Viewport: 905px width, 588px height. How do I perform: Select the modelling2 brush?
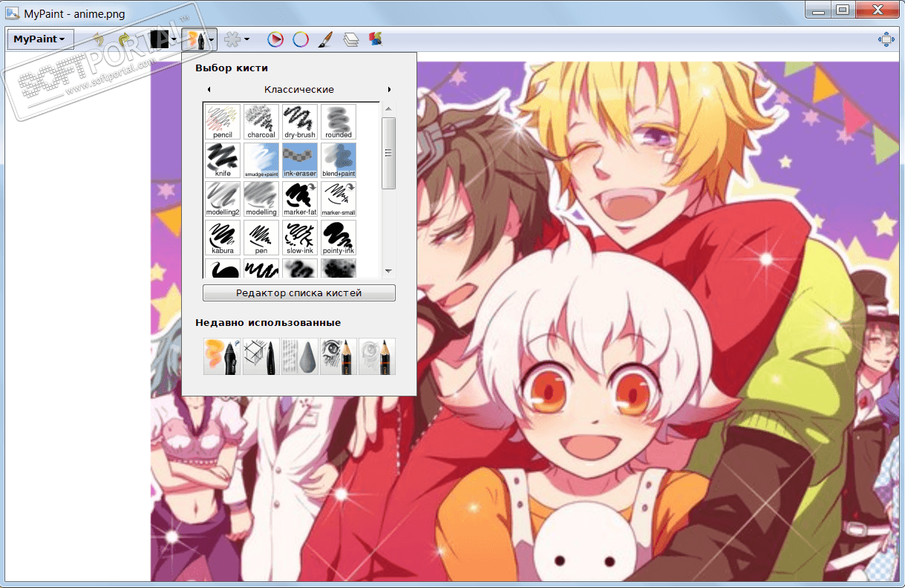tap(223, 199)
